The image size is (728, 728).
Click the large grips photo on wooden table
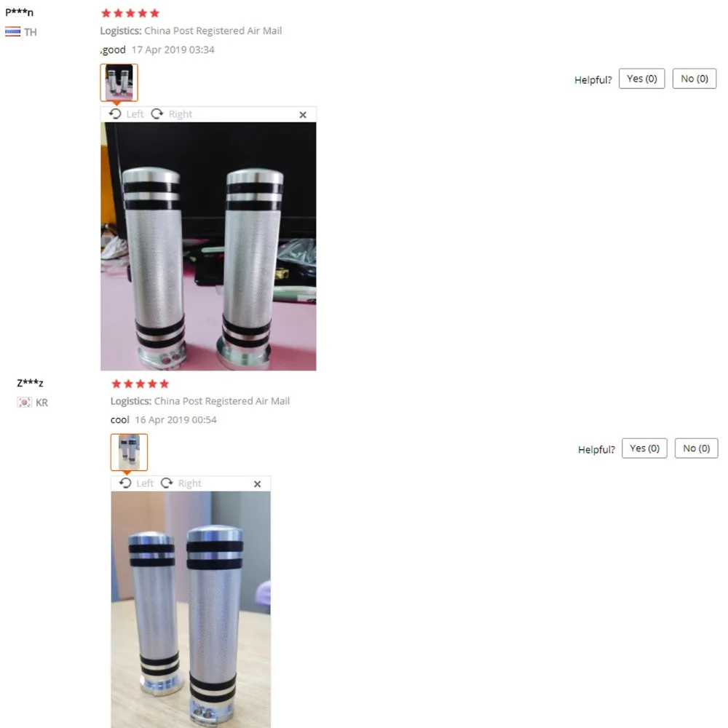pyautogui.click(x=191, y=609)
